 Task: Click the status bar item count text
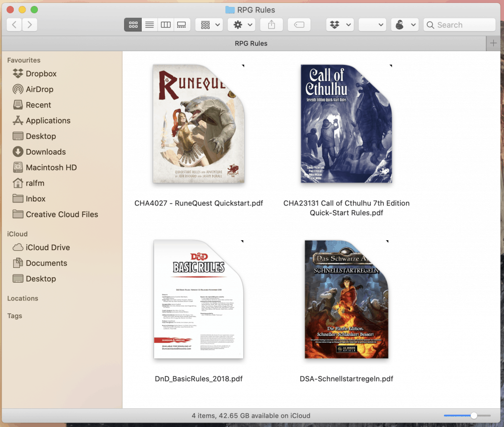click(x=251, y=416)
